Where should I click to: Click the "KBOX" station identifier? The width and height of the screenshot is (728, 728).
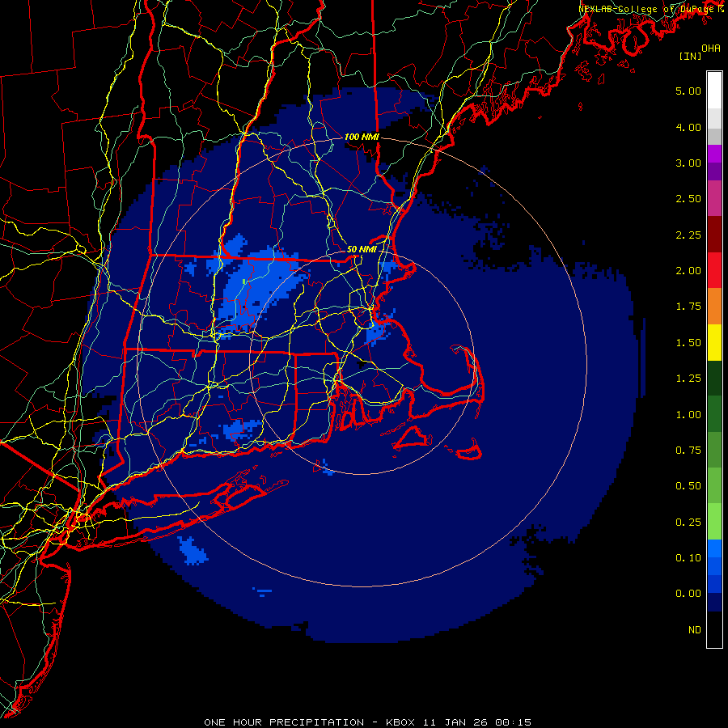(401, 722)
